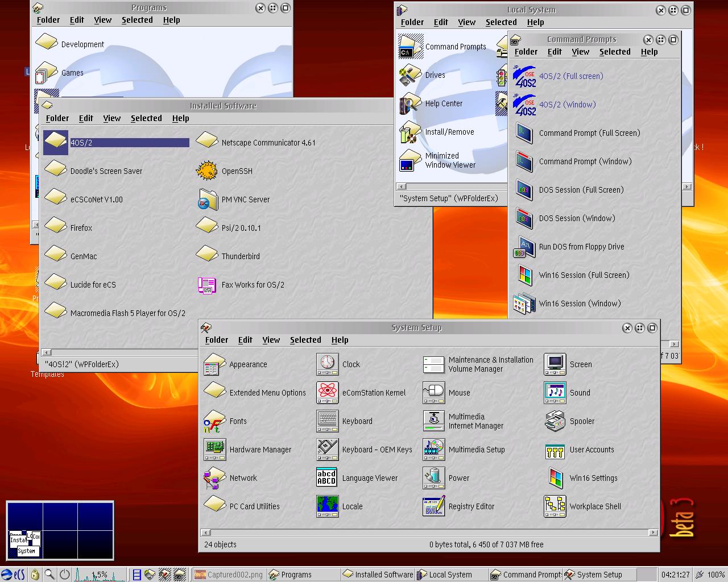Open the Selected menu in System Setup

coord(305,340)
